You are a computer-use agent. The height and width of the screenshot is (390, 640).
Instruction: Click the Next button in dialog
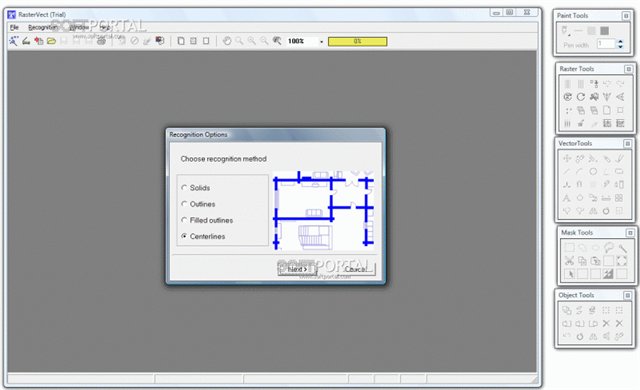297,269
